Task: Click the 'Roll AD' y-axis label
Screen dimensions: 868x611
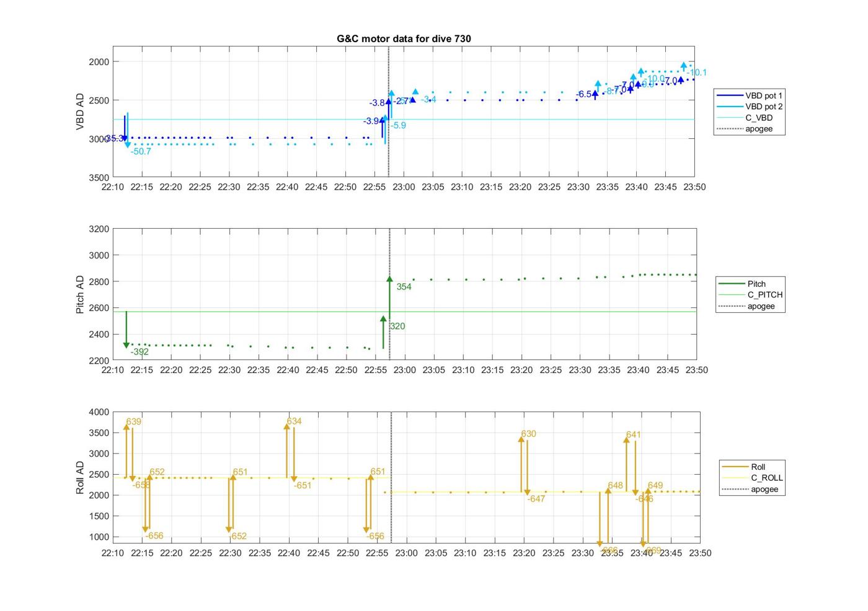Action: tap(80, 477)
